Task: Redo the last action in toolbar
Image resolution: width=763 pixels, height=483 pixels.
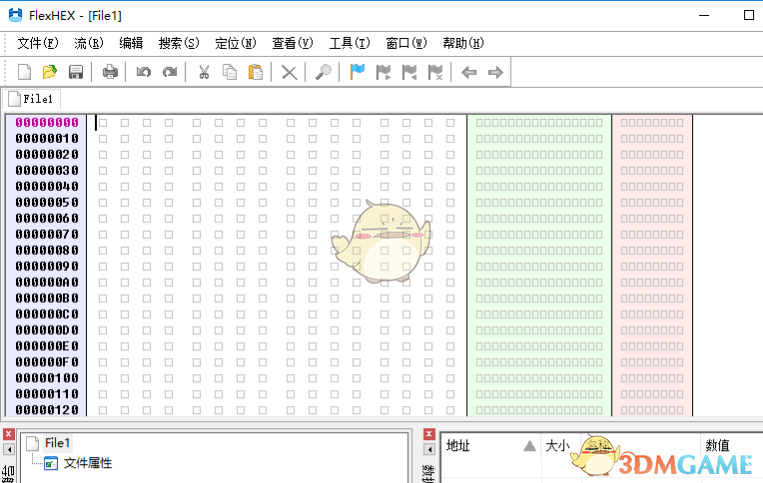Action: (x=169, y=72)
